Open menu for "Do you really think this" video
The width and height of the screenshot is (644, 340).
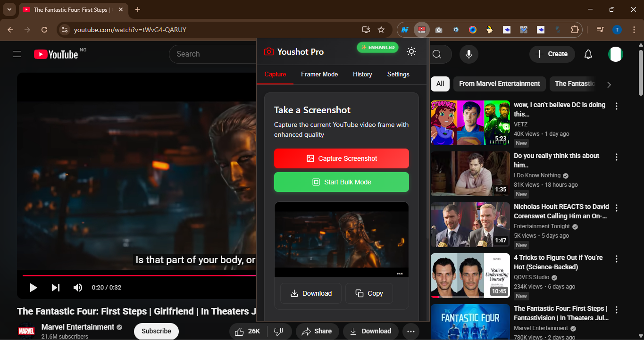point(617,157)
